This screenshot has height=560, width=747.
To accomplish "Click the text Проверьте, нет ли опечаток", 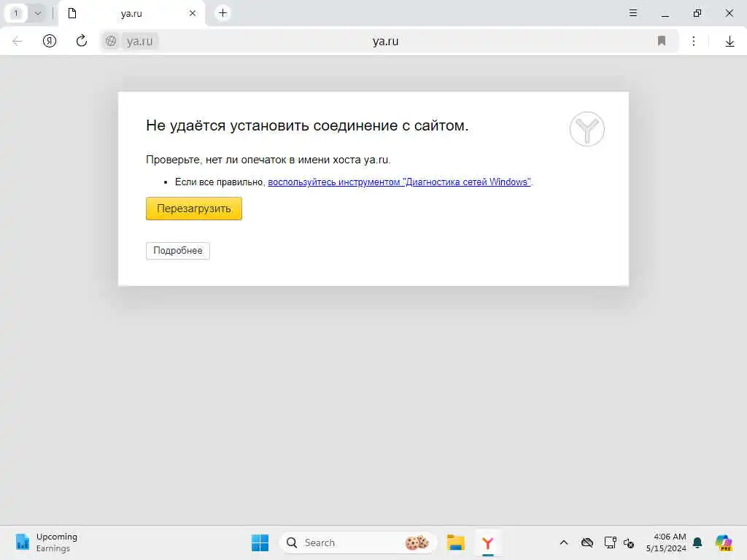I will point(268,160).
